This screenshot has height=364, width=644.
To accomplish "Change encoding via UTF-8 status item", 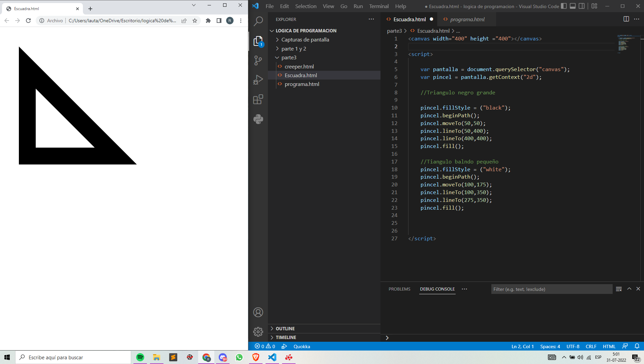I will (x=573, y=346).
